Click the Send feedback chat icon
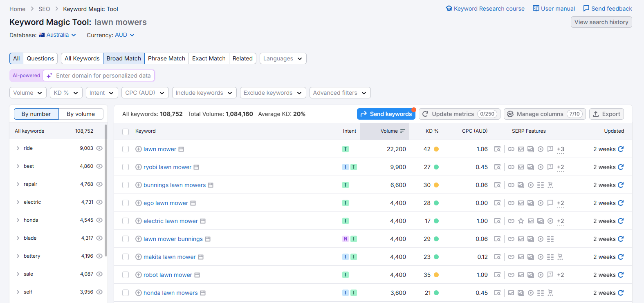Image resolution: width=644 pixels, height=303 pixels. point(586,9)
